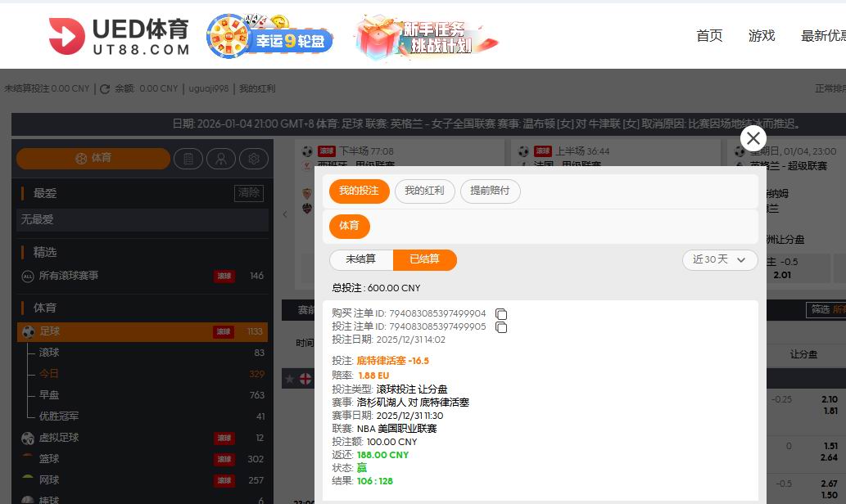Select the 已结算 settled bets toggle
846x504 pixels.
tap(424, 259)
